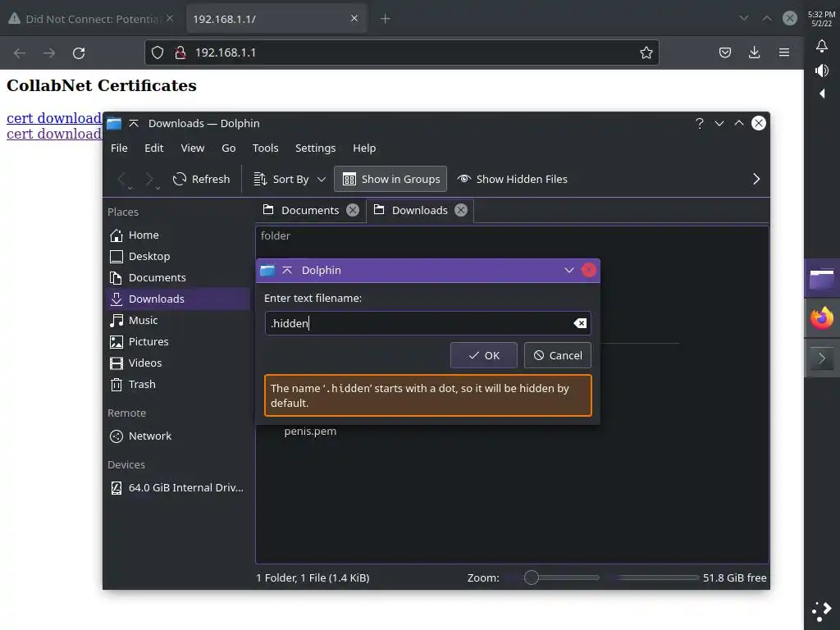Screen dimensions: 840x630
Task: Open Sort By dropdown in Dolphin
Action: coord(290,179)
